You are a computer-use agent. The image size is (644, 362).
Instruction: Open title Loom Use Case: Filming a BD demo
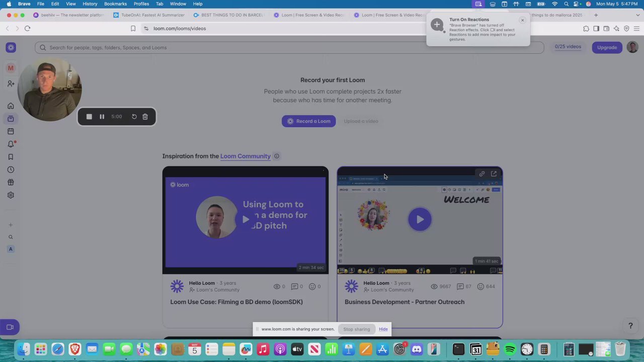point(236,302)
